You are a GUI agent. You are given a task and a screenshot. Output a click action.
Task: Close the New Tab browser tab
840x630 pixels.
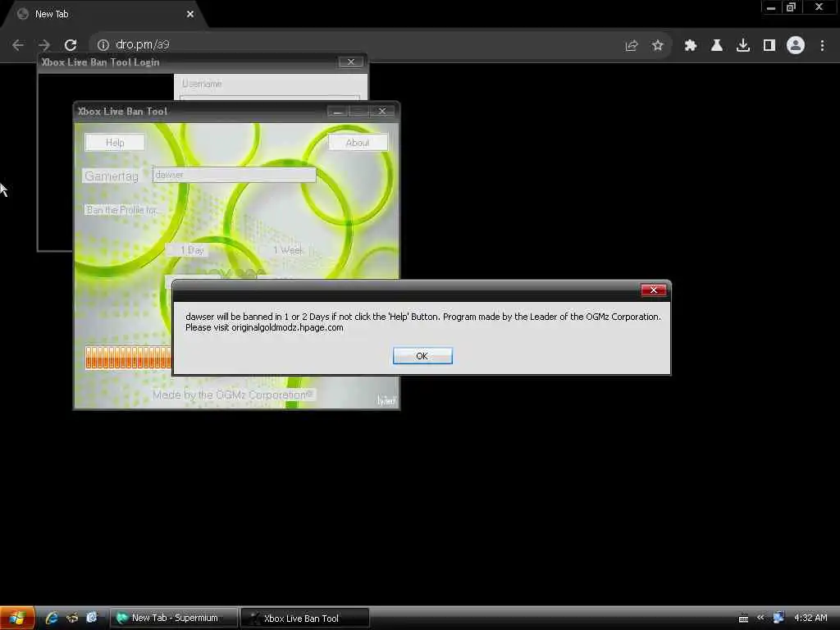(190, 15)
